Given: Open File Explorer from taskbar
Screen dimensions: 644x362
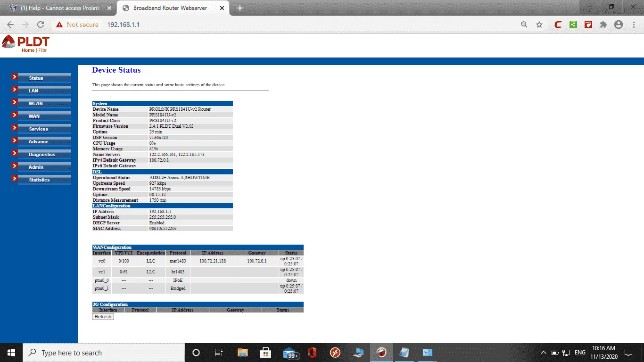Looking at the screenshot, I should coord(242,353).
